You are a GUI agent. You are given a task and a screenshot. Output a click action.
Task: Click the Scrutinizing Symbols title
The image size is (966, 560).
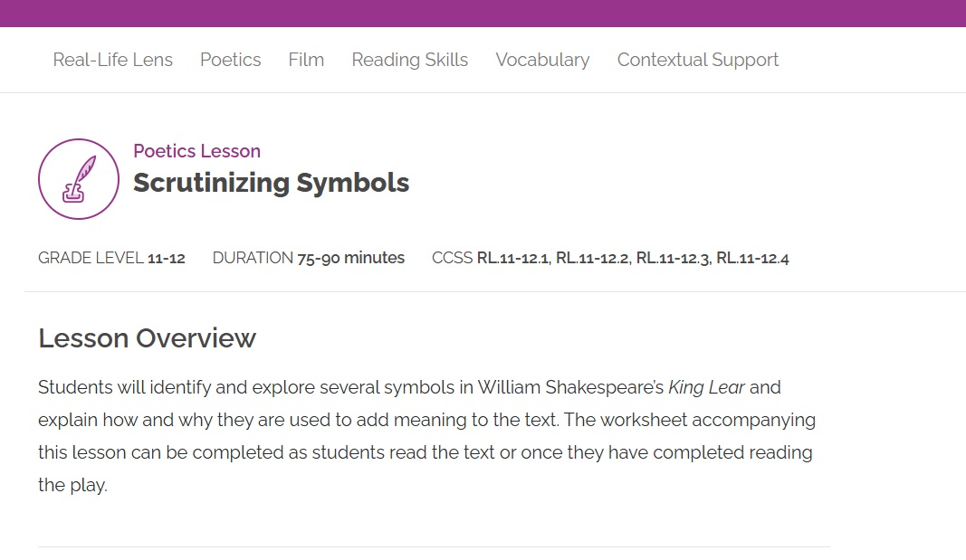pos(271,183)
